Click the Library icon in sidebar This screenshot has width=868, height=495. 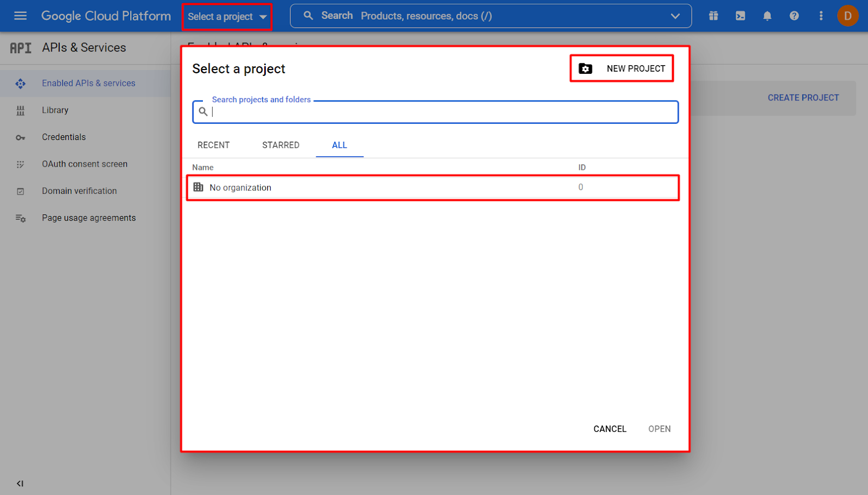point(21,111)
